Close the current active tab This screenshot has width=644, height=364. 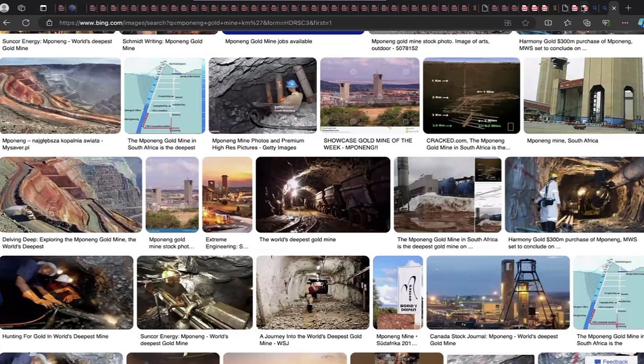point(614,8)
